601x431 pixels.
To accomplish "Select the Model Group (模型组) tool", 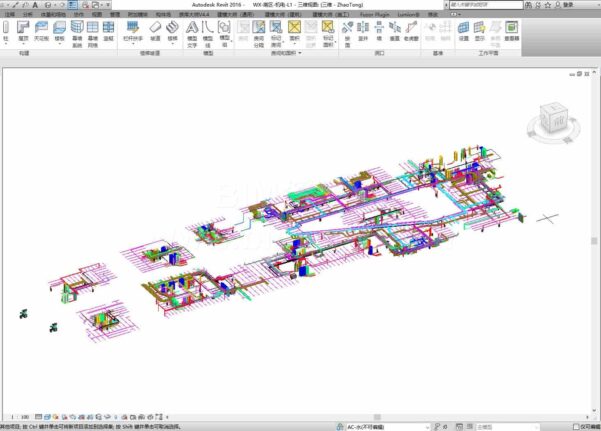I will click(x=224, y=34).
